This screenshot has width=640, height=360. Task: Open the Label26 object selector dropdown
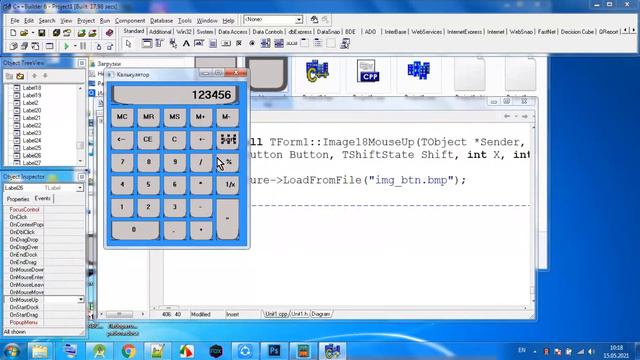point(80,188)
